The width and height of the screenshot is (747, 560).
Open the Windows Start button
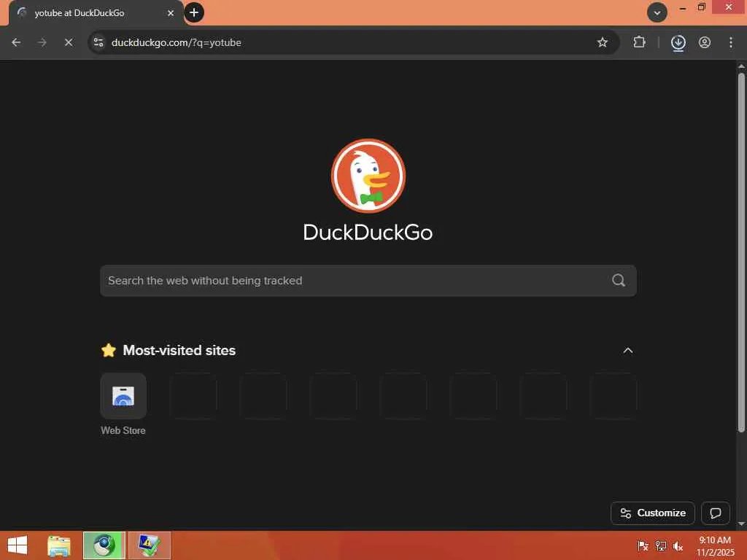[18, 545]
